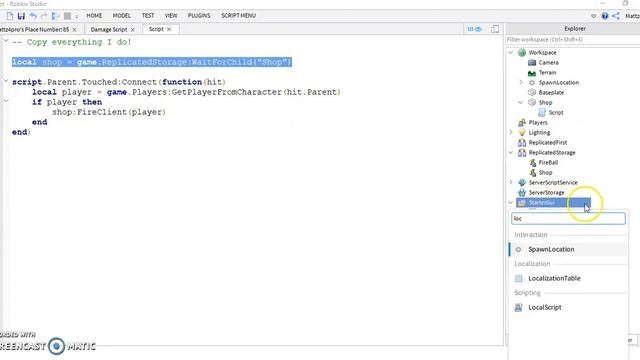Collapse the Shop part node under Workspace

[521, 102]
